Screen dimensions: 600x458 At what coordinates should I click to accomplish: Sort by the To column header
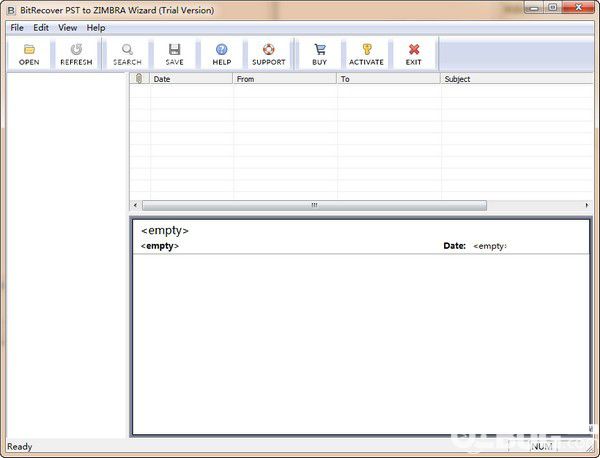pyautogui.click(x=389, y=79)
